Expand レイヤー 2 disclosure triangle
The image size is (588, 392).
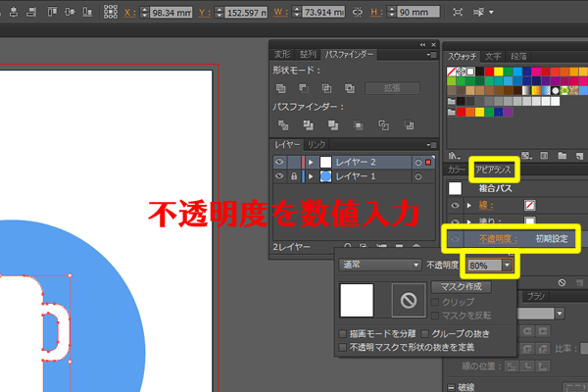pos(311,163)
